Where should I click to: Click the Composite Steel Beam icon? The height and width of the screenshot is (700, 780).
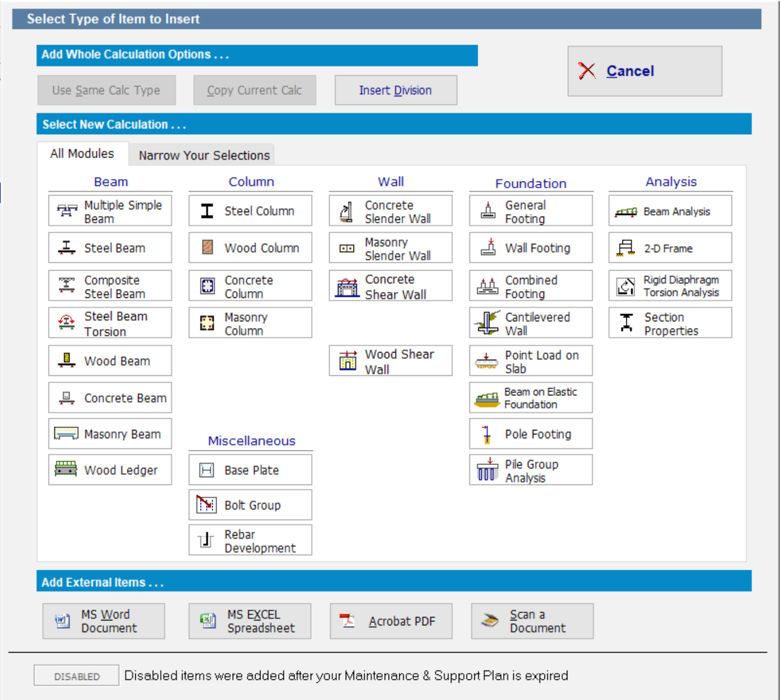point(67,285)
